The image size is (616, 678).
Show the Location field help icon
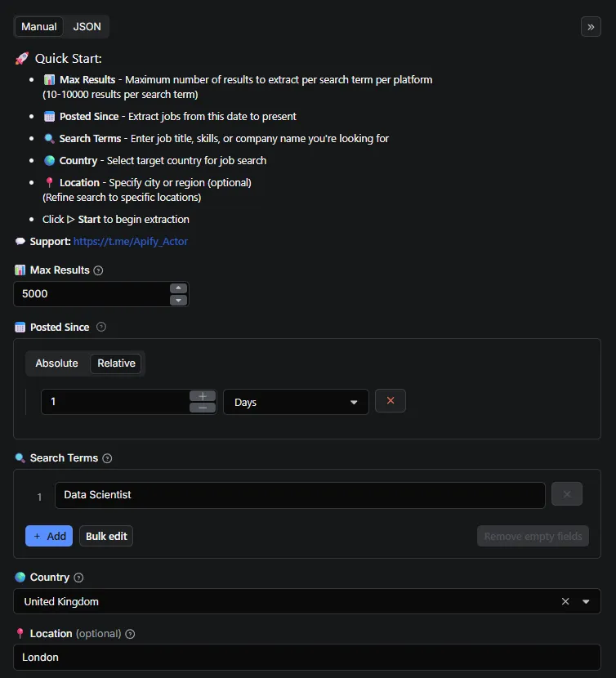[x=131, y=634]
